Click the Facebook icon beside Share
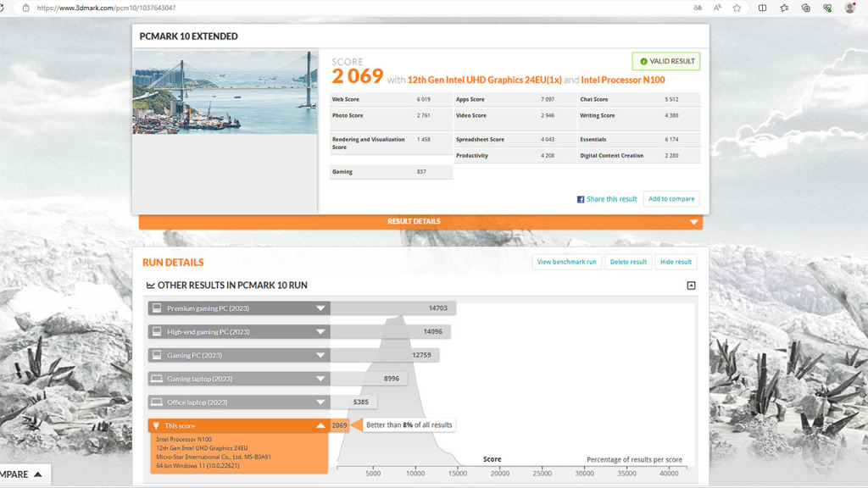868x488 pixels. (x=581, y=199)
